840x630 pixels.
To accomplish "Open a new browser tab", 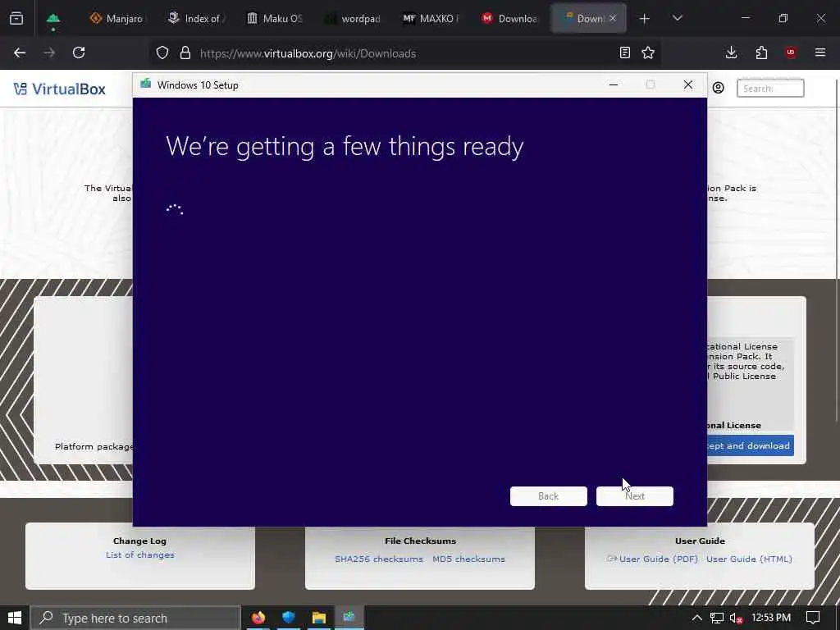I will pyautogui.click(x=645, y=19).
